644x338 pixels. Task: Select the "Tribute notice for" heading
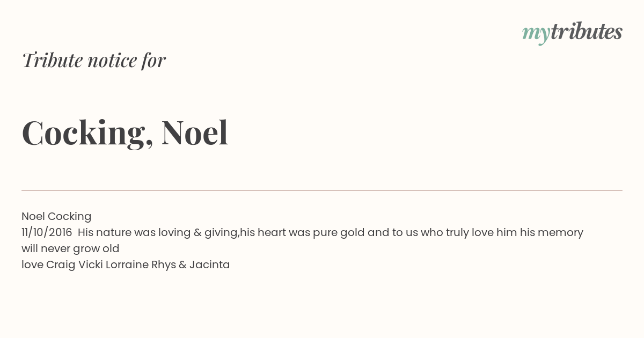(x=93, y=60)
